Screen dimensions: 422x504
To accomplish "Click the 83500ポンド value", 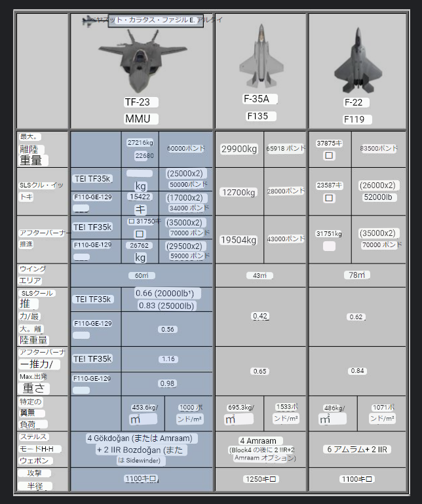I will 379,149.
